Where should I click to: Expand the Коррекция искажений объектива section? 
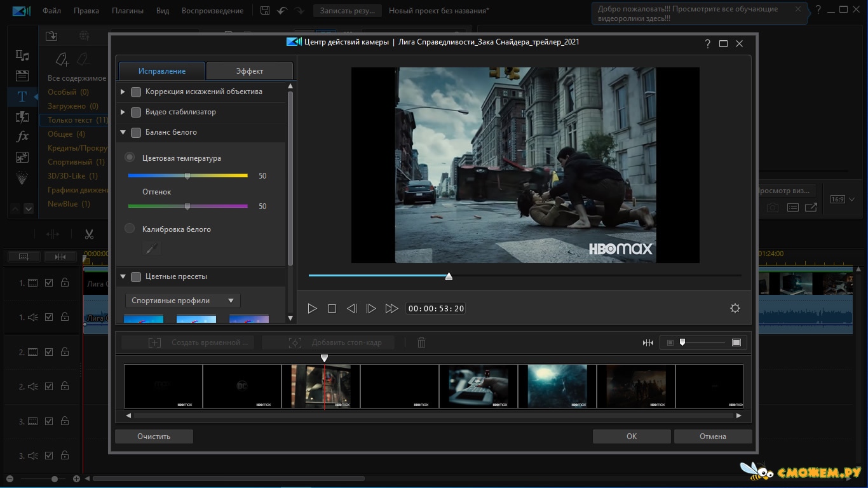pyautogui.click(x=123, y=92)
